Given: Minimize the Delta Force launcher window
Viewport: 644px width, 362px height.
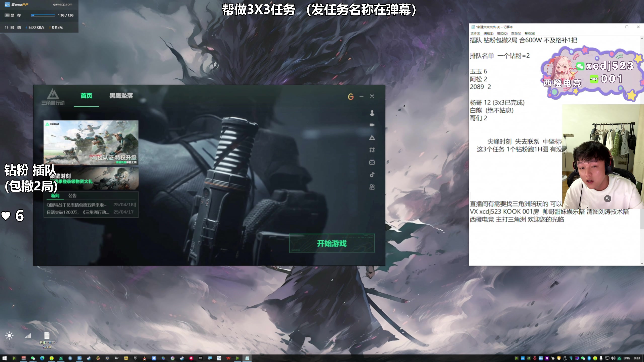Looking at the screenshot, I should (361, 96).
